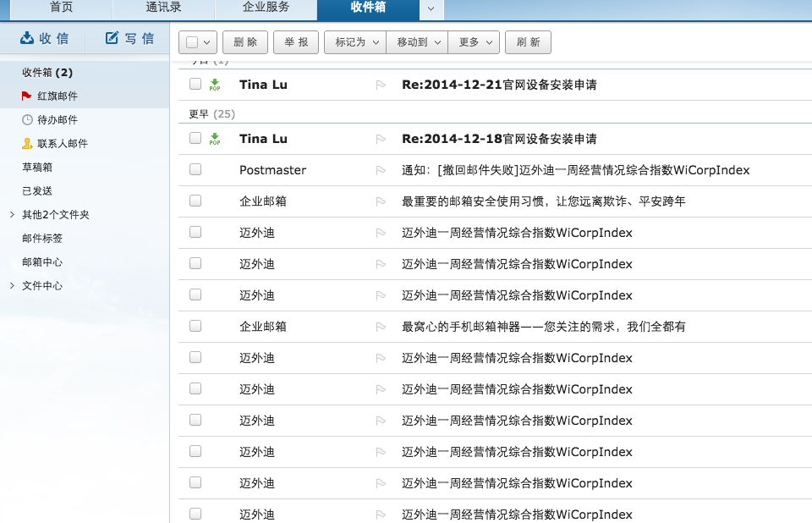The image size is (812, 523).
Task: Open 邮箱中心 in sidebar
Action: (x=42, y=261)
